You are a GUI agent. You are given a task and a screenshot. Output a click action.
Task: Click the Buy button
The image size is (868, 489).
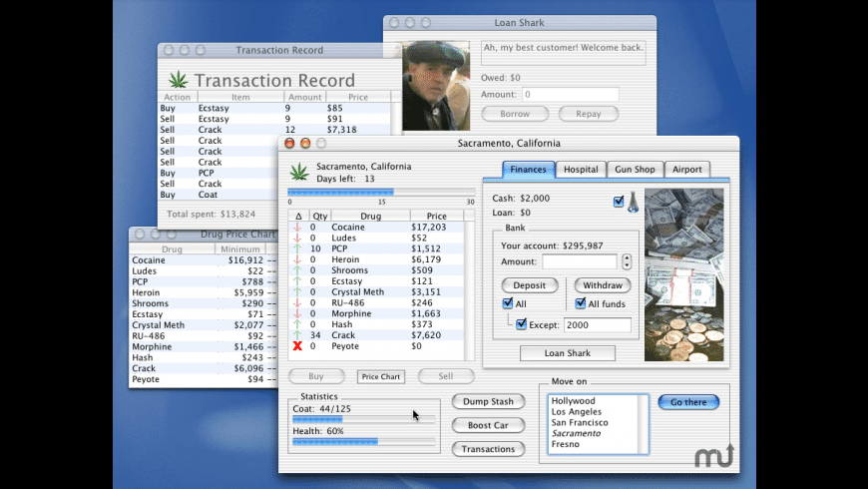316,376
